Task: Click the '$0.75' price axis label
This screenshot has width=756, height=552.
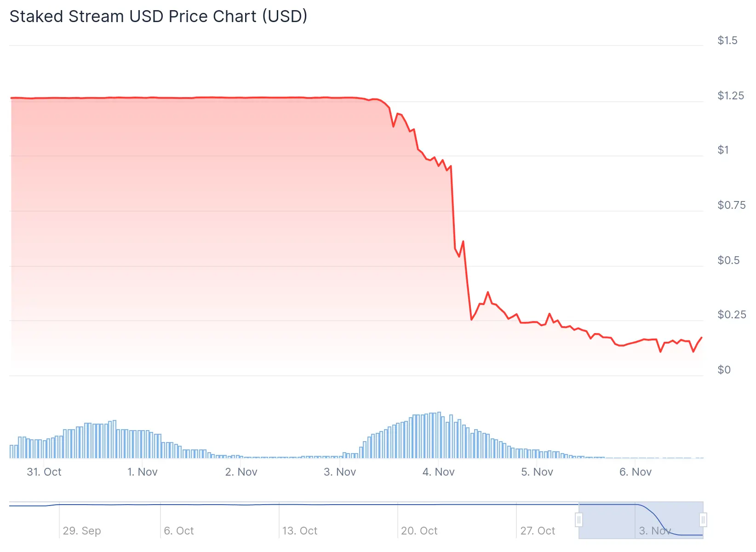Action: [732, 205]
